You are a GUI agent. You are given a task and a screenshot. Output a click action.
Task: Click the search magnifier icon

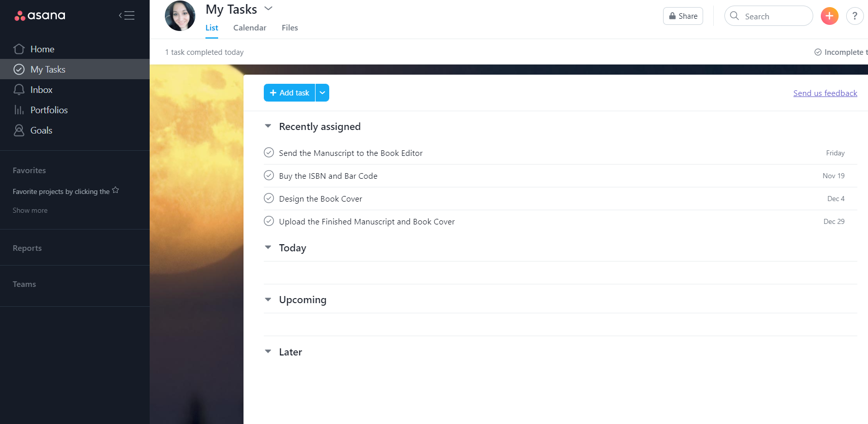click(x=734, y=16)
